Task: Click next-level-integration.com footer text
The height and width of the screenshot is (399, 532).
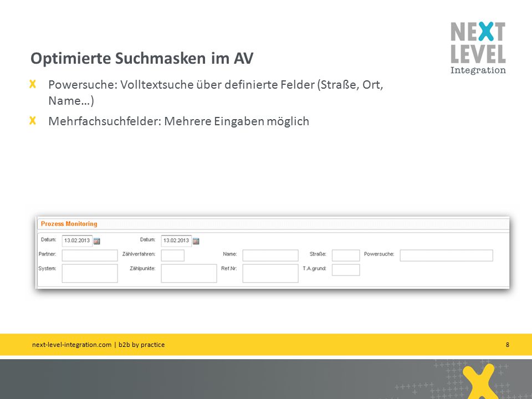Action: pos(71,345)
